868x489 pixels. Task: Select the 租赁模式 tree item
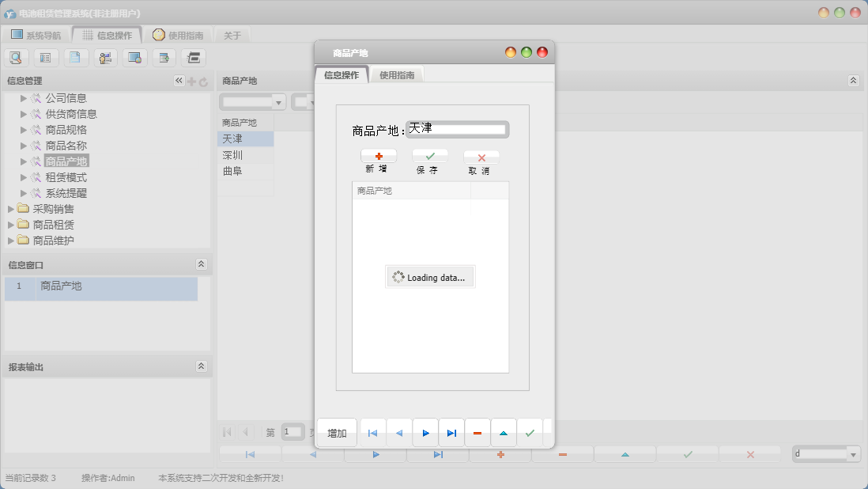click(66, 177)
